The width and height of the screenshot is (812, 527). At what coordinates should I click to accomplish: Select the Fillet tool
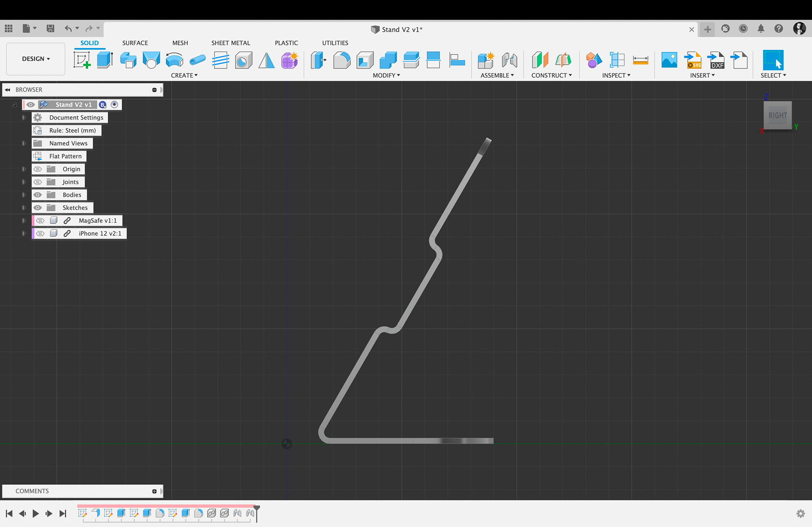(342, 60)
